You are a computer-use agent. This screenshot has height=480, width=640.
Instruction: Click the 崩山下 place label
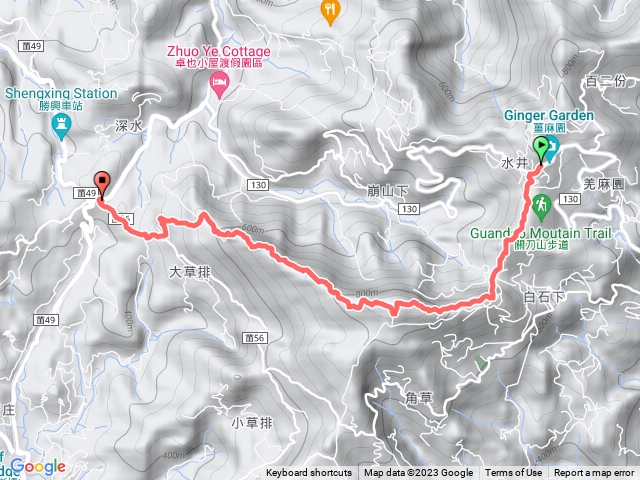point(388,191)
